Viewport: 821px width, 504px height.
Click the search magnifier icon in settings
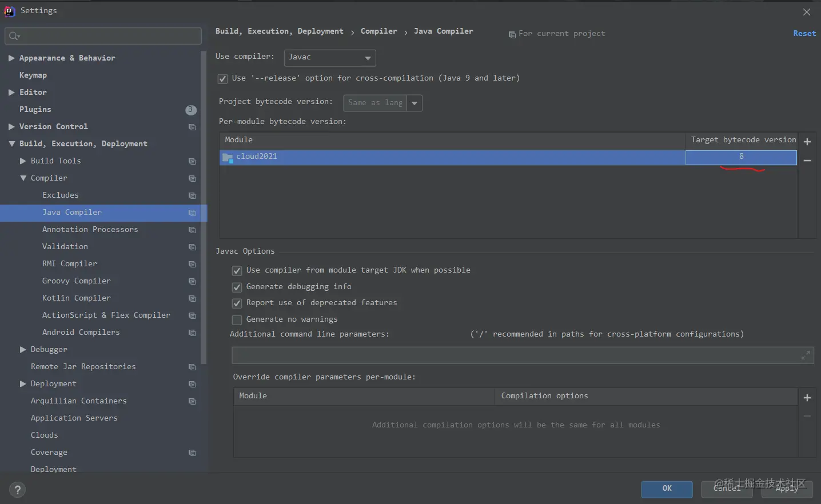tap(13, 36)
